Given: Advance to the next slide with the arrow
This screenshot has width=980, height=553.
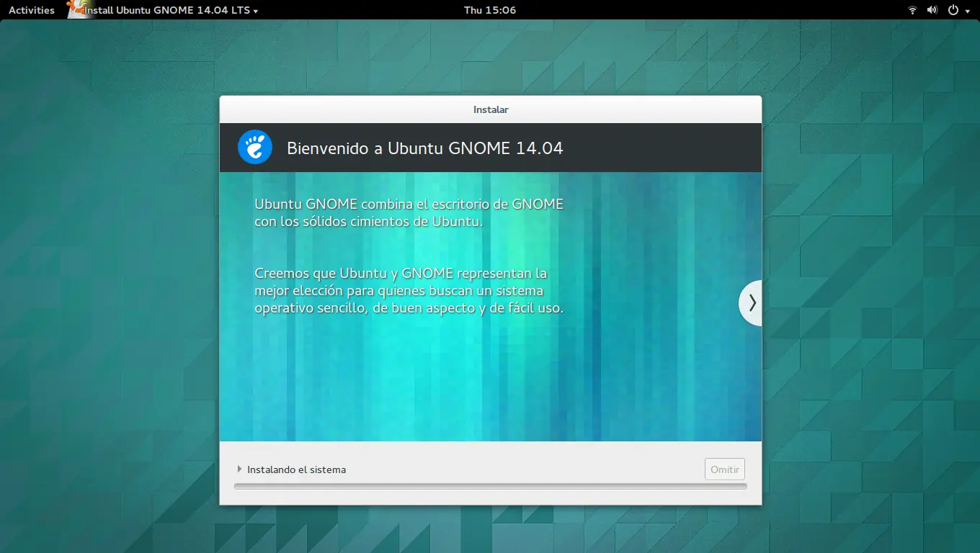Looking at the screenshot, I should click(751, 303).
